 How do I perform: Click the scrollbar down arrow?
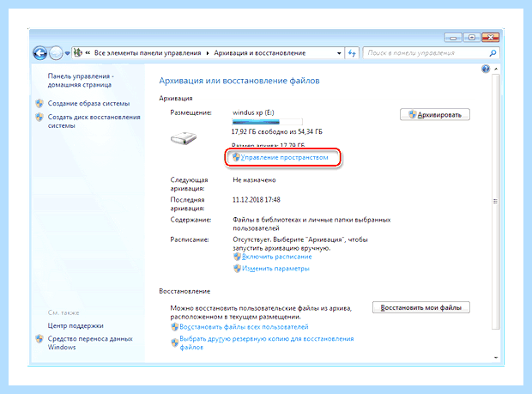point(496,357)
